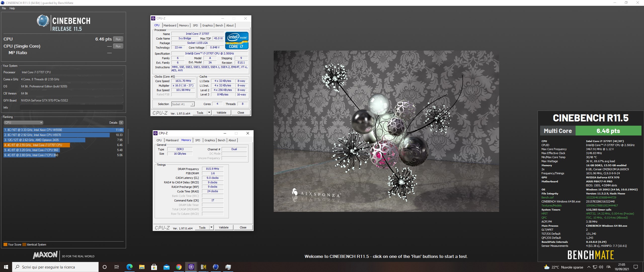Screen dimensions: 644x272
Task: Click the Tools button in the Memory CPU-Z window
Action: (202, 227)
